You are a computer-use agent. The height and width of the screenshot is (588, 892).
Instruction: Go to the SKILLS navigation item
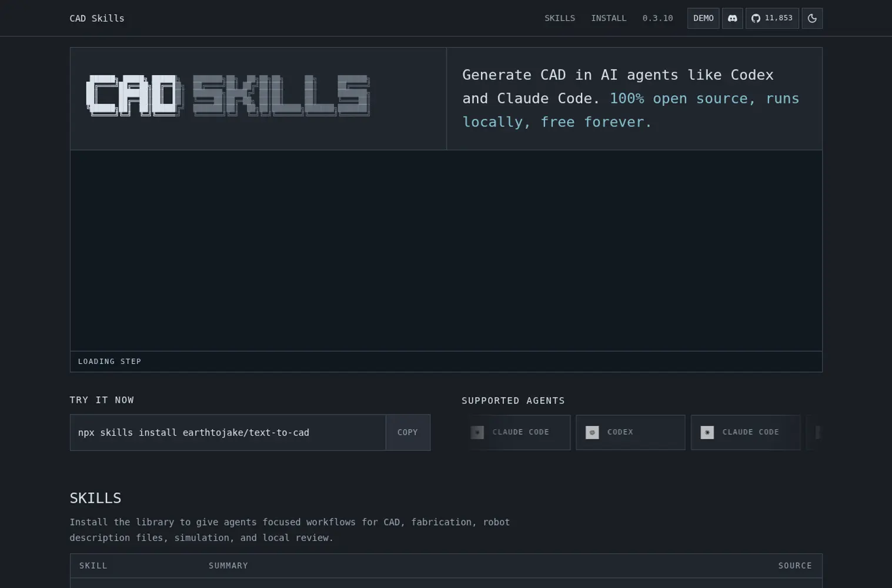(560, 18)
